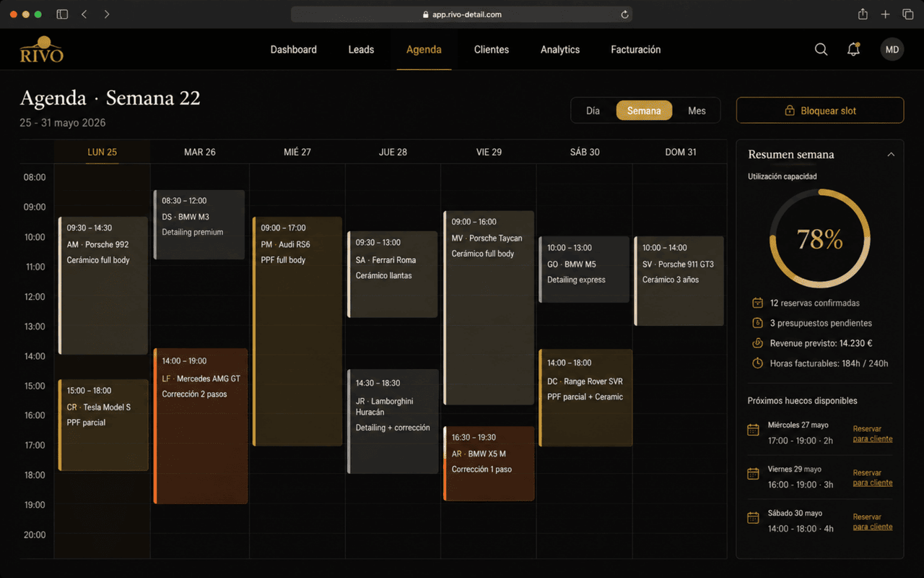Screen dimensions: 924x578
Task: Go back with browser back arrow
Action: [x=84, y=14]
